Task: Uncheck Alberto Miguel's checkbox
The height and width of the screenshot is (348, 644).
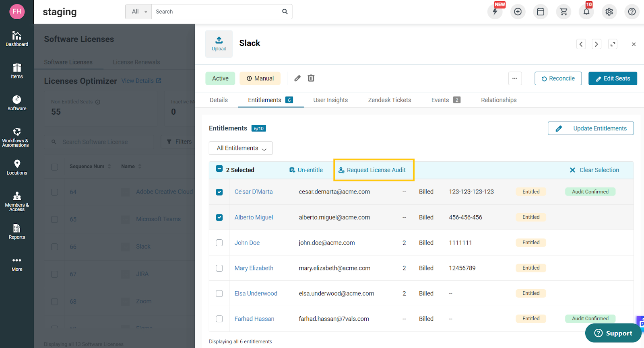Action: [219, 217]
